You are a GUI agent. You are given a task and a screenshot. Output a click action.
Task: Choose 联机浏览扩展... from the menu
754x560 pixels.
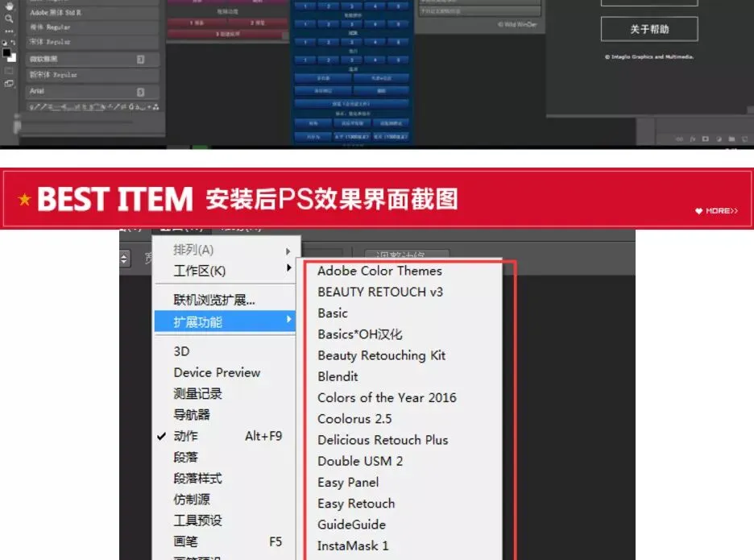(225, 301)
